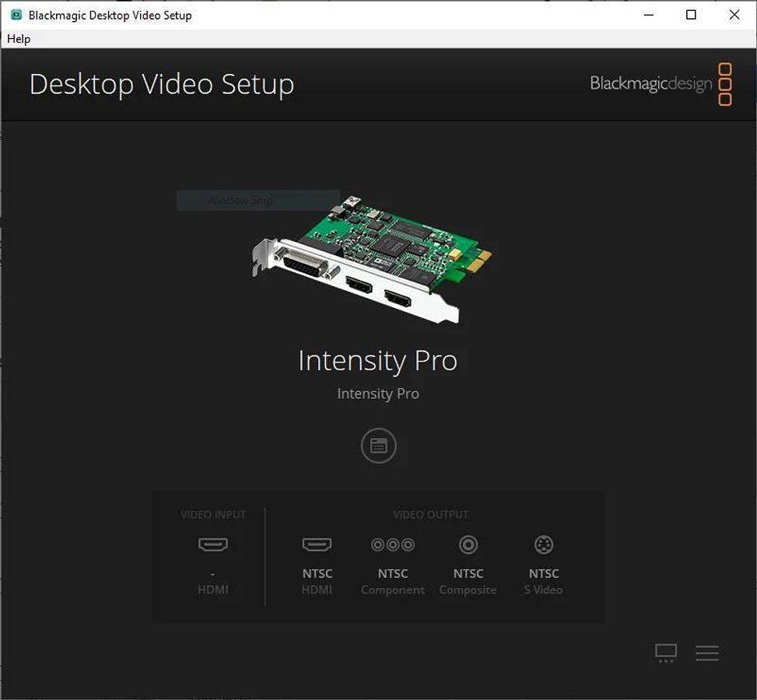Open the Help menu
The image size is (757, 700).
[x=19, y=39]
